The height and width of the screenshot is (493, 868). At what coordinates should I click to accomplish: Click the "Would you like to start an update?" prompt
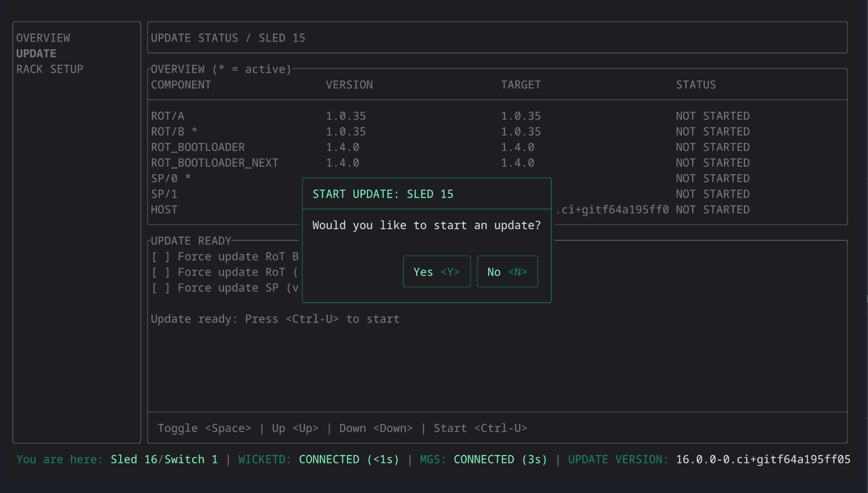point(426,225)
